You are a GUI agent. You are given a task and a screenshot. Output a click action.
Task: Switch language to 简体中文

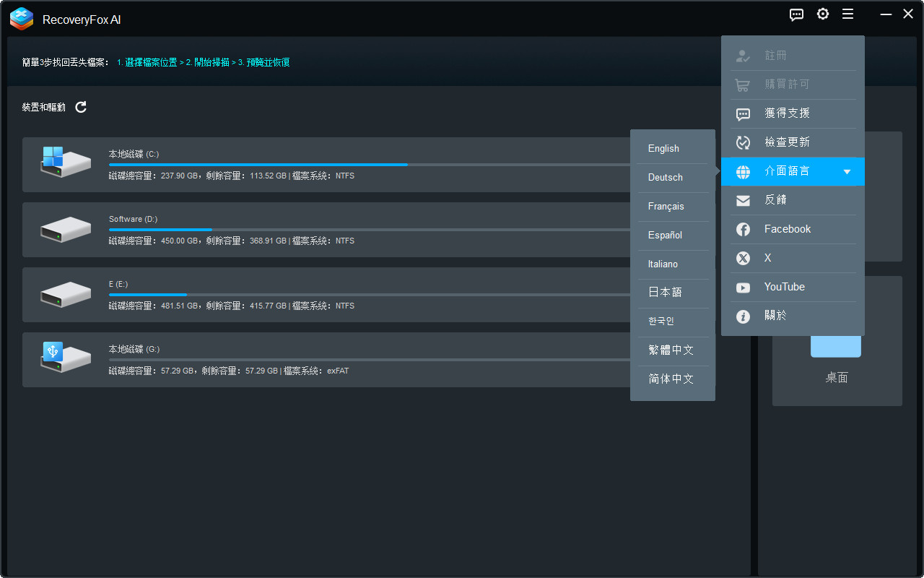point(671,379)
